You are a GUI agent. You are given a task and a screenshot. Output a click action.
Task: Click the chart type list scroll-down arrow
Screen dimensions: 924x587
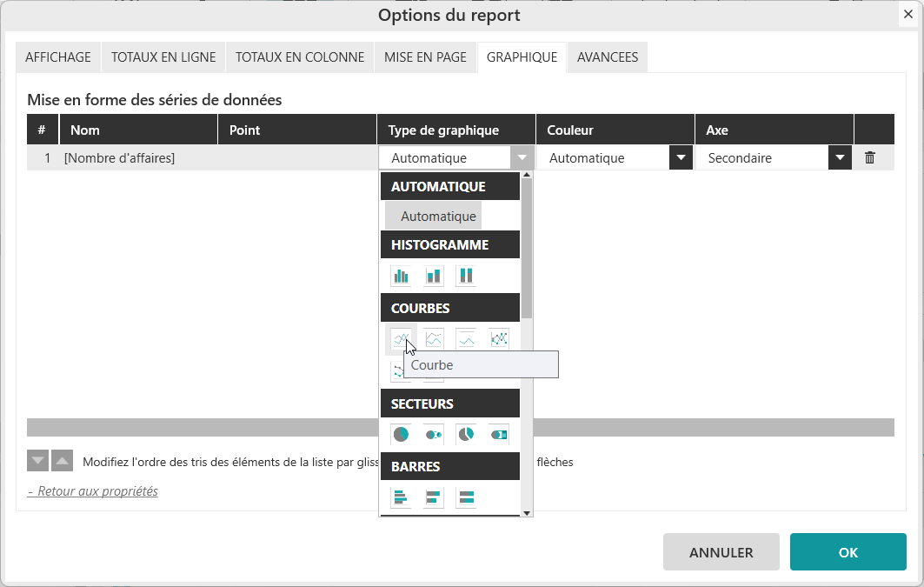(x=526, y=513)
